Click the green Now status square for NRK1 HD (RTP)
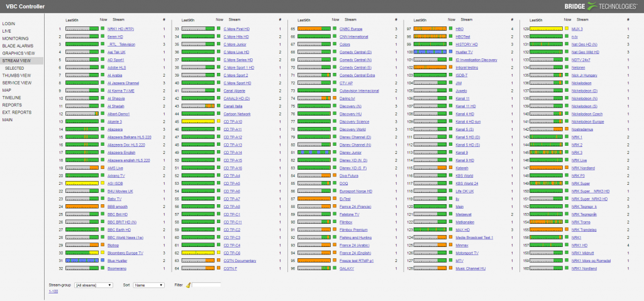This screenshot has width=644, height=301. point(103,29)
